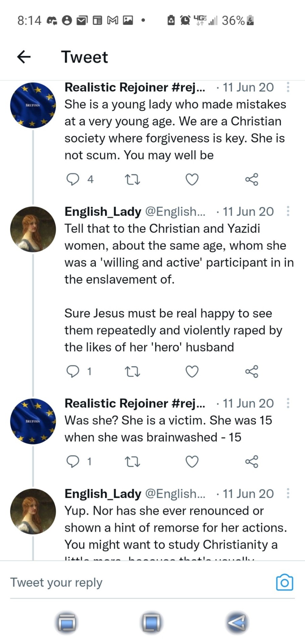Reply to first Realistic Rejoiner tweet

(x=73, y=179)
